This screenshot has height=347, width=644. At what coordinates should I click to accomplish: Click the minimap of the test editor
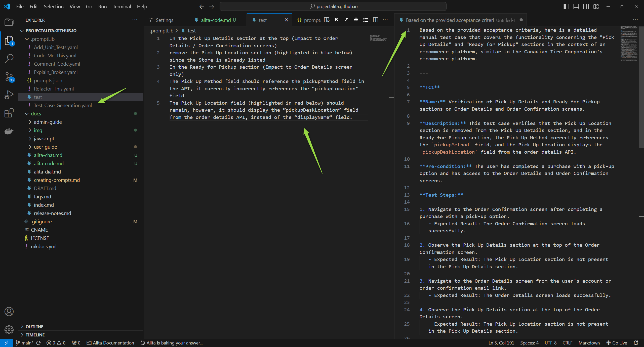(x=378, y=38)
